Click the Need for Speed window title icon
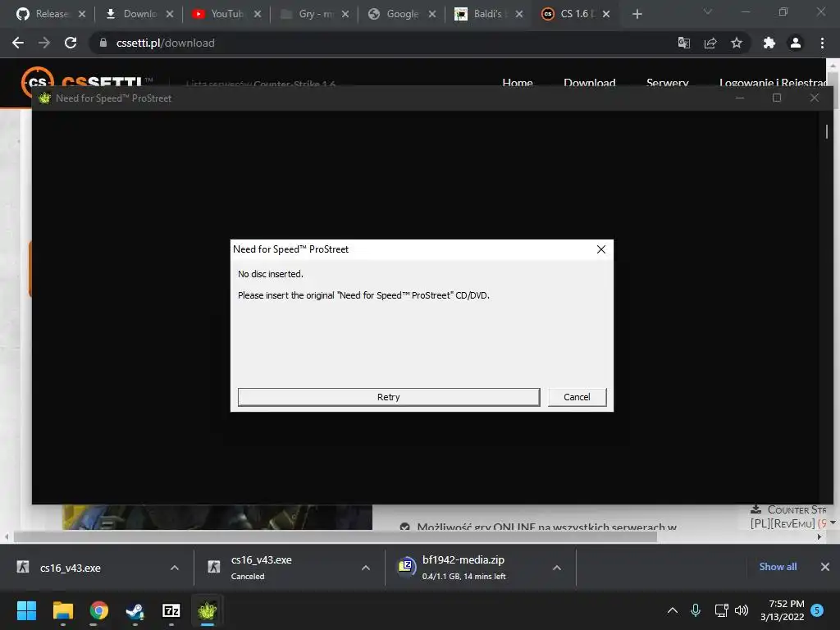This screenshot has width=840, height=630. [44, 98]
